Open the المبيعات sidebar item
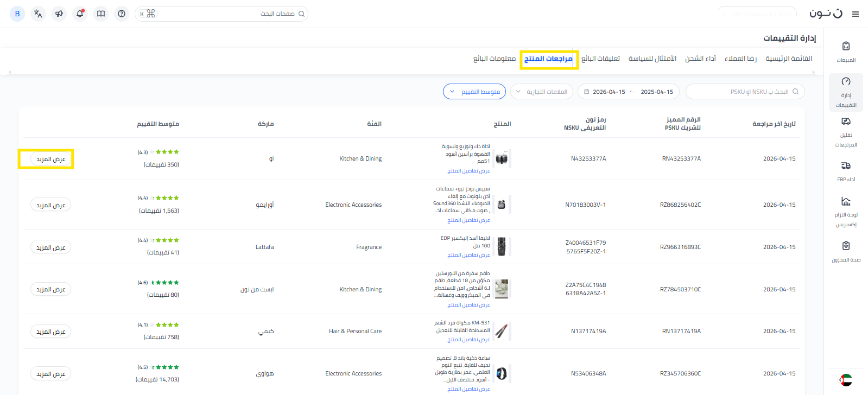The height and width of the screenshot is (395, 868). click(846, 52)
